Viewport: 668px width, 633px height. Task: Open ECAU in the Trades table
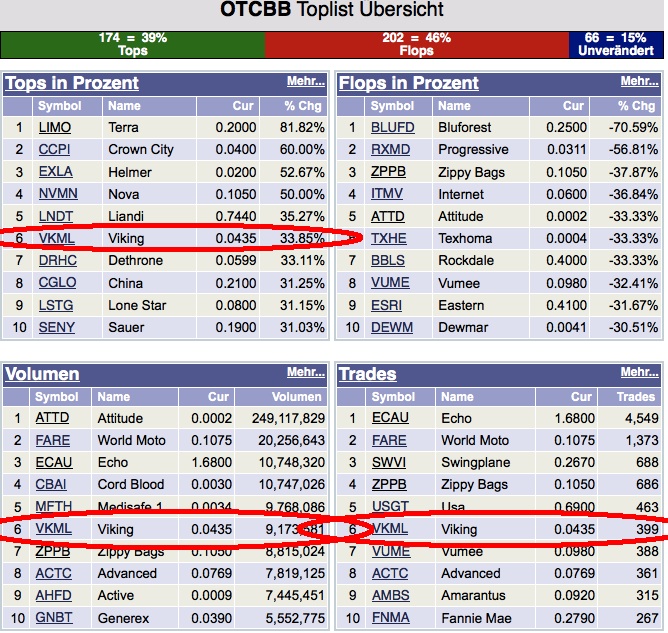(390, 418)
